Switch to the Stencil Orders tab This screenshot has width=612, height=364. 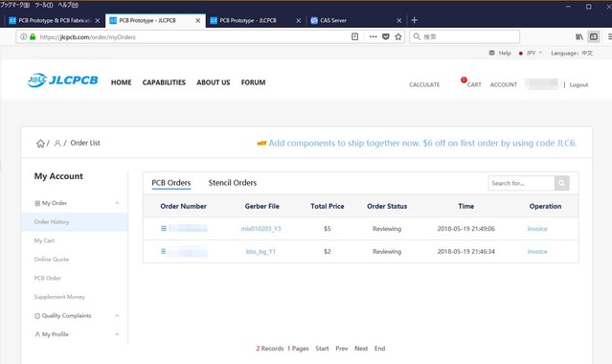coord(232,183)
